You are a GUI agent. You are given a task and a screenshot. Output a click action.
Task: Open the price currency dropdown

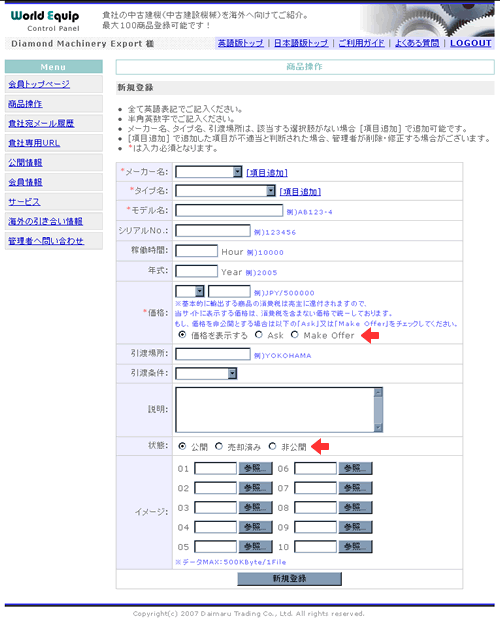190,291
